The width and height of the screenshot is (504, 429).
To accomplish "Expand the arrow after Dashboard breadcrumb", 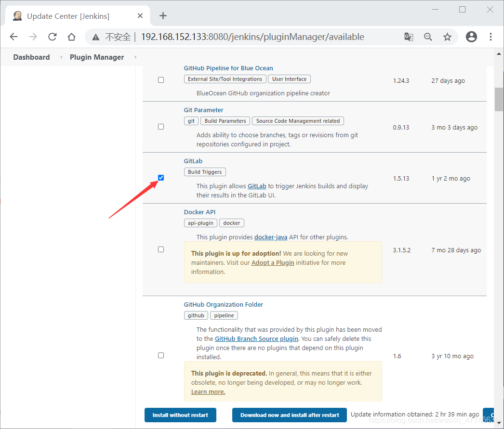I will point(61,57).
